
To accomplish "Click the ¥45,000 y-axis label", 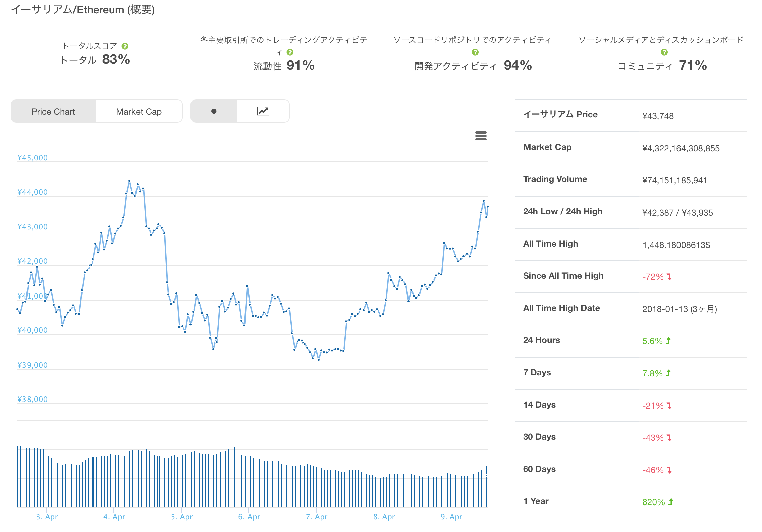I will pos(33,158).
